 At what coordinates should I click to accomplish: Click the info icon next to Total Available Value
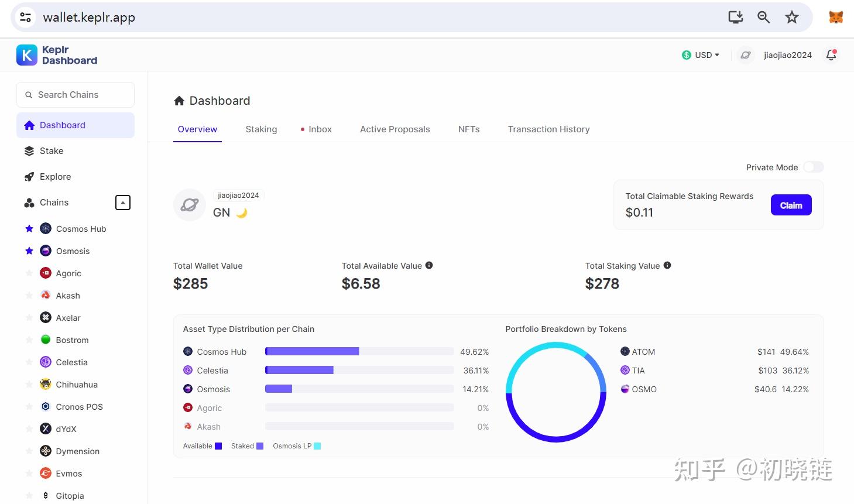(x=429, y=265)
